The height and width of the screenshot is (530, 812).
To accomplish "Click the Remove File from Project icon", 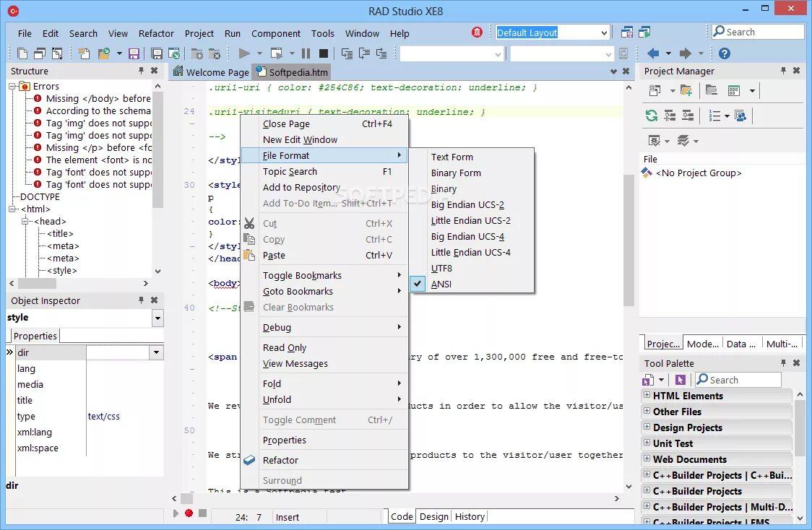I will (215, 53).
